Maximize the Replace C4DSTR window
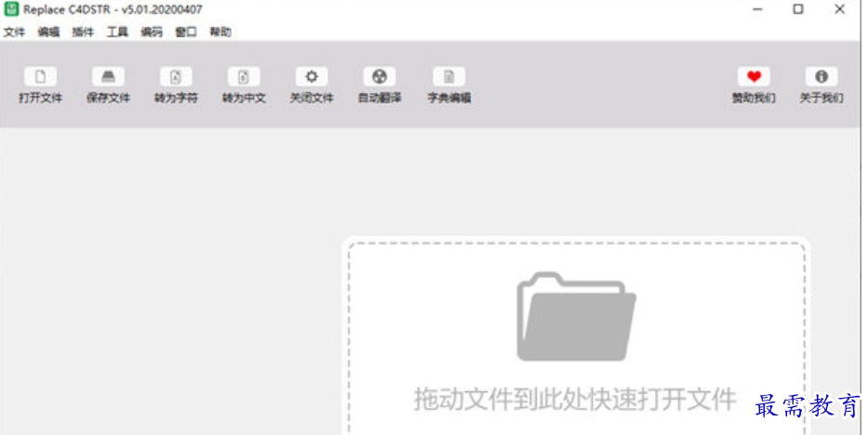868x435 pixels. pyautogui.click(x=798, y=9)
